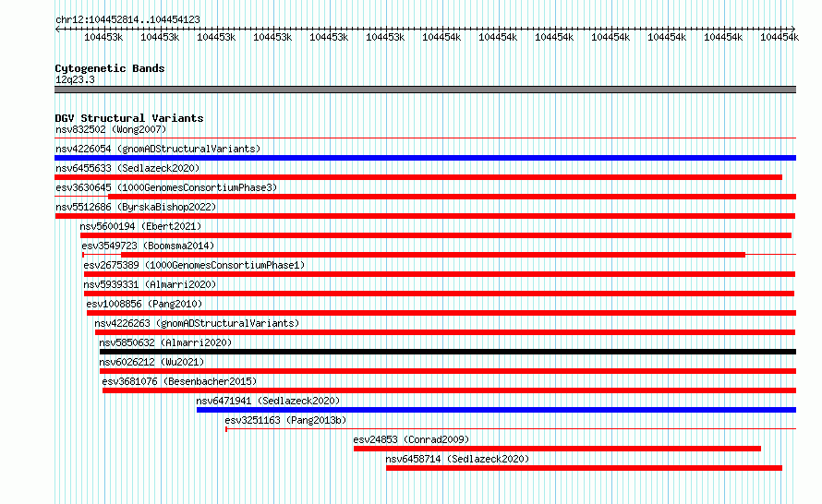Screen dimensions: 822x504
Task: Click nsv5939331 (Almarri2020) variant label
Action: [x=150, y=284]
